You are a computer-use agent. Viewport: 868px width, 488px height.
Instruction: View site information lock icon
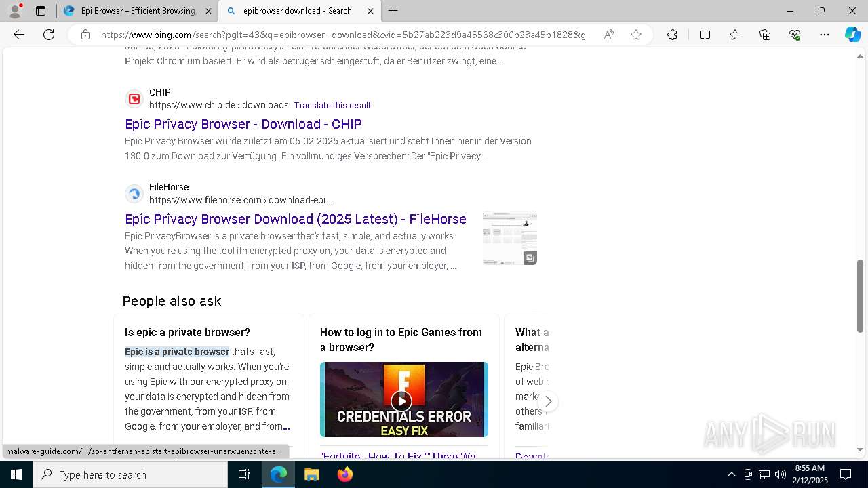click(85, 35)
